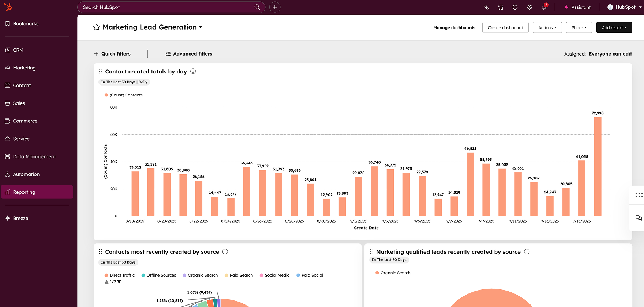Click drag handle of Contacts by source report
Image resolution: width=644 pixels, height=307 pixels.
tap(100, 251)
